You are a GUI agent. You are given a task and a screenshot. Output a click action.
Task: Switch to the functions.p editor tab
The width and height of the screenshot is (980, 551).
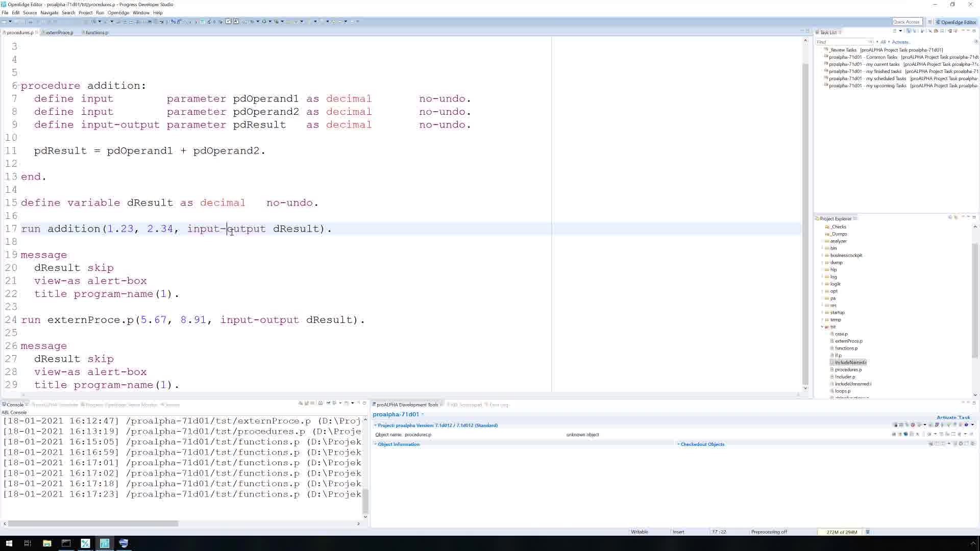(96, 33)
